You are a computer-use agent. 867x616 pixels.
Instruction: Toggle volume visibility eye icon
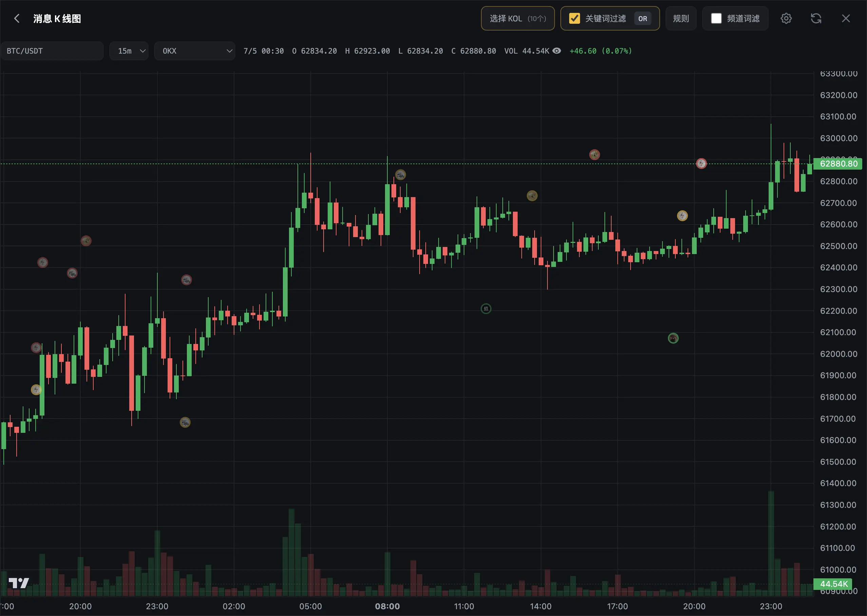point(556,51)
